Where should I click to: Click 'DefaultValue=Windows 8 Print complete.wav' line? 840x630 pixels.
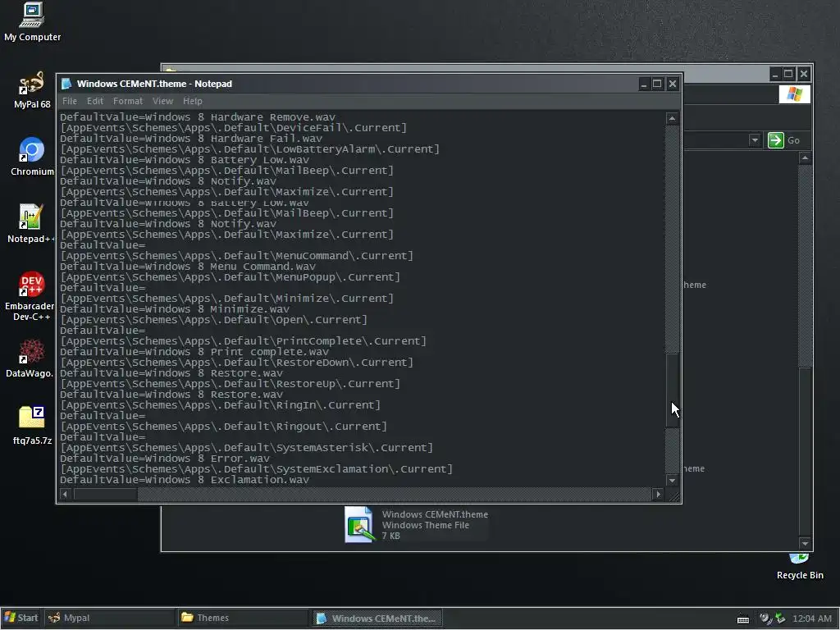point(194,351)
